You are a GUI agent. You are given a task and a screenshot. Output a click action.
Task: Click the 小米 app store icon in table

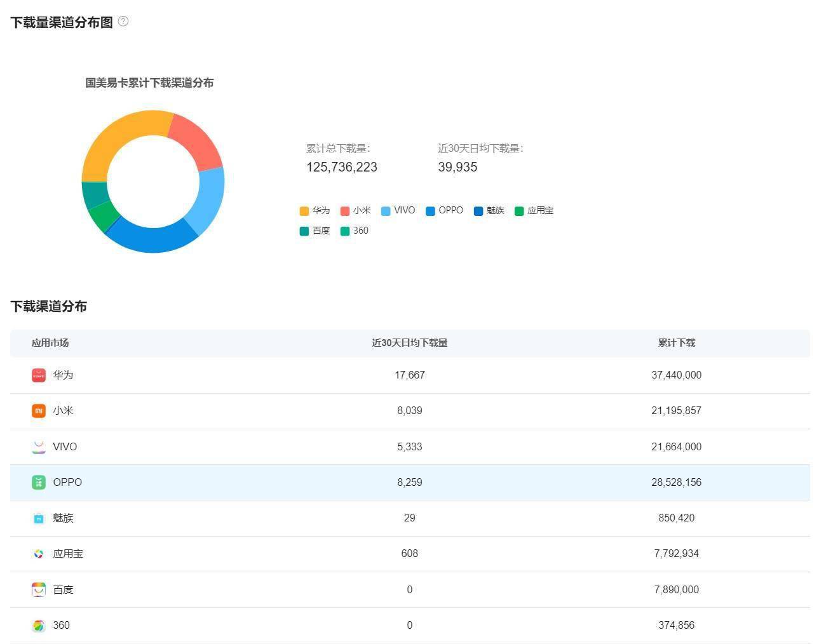(x=39, y=411)
